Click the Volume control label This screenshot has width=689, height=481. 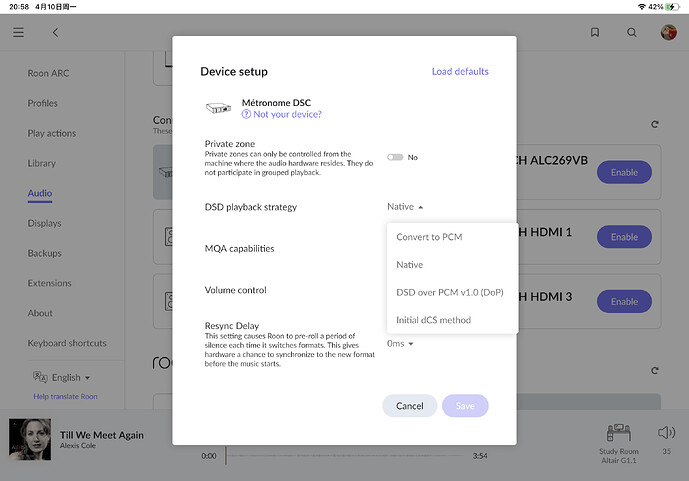click(x=236, y=290)
